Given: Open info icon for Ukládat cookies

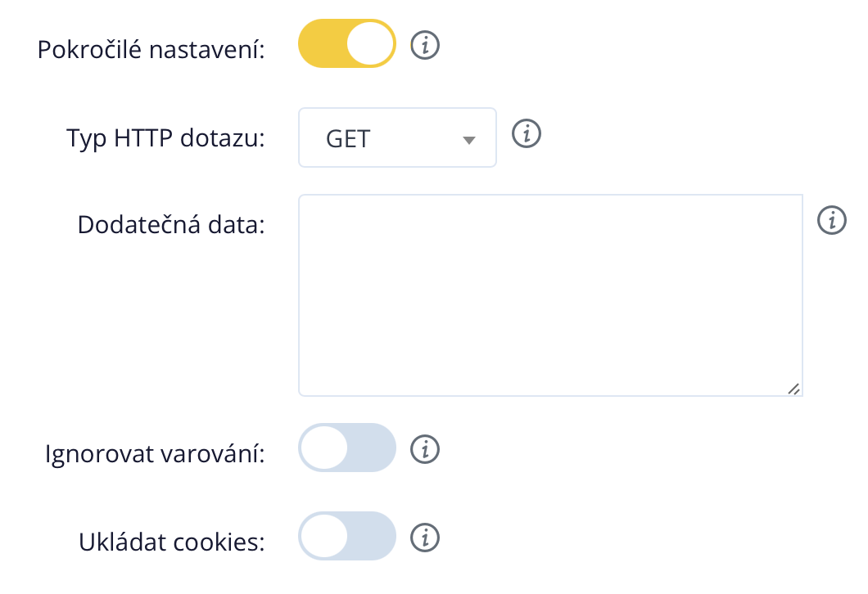Looking at the screenshot, I should [425, 537].
